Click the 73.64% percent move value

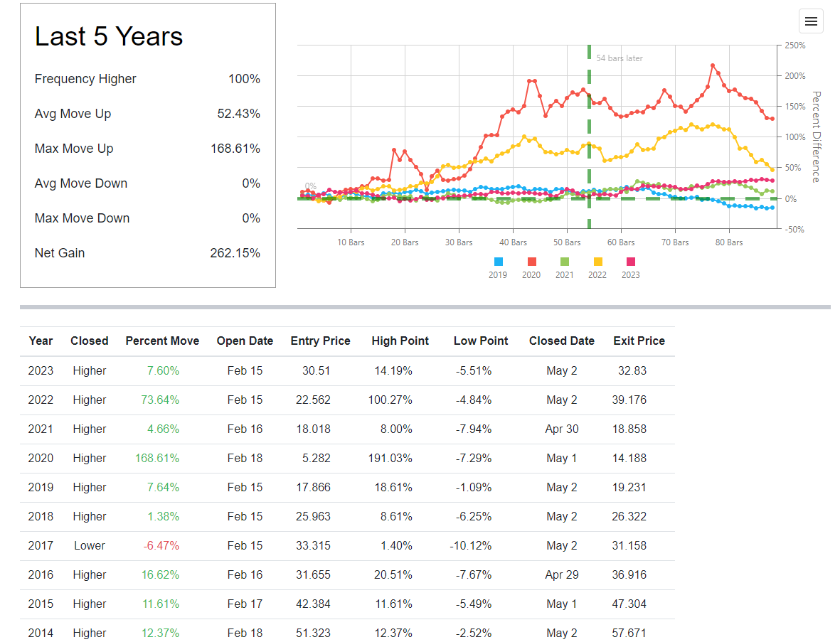(x=160, y=400)
